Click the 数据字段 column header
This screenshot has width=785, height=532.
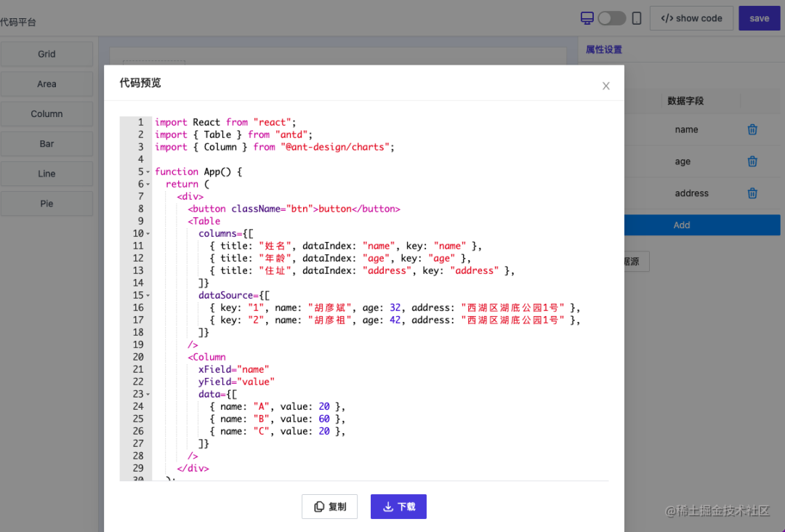685,101
